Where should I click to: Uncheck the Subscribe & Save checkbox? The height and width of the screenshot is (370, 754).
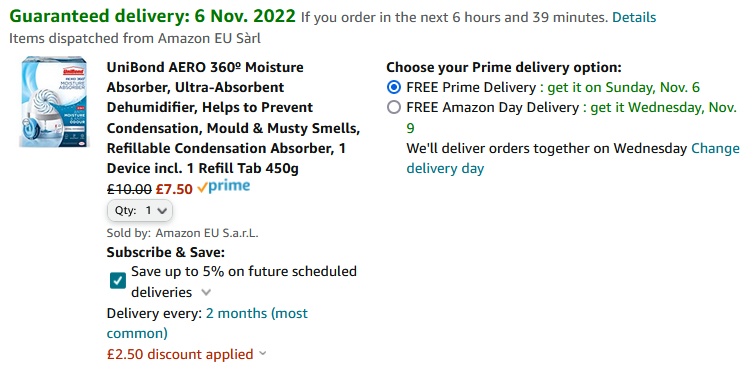pos(118,281)
